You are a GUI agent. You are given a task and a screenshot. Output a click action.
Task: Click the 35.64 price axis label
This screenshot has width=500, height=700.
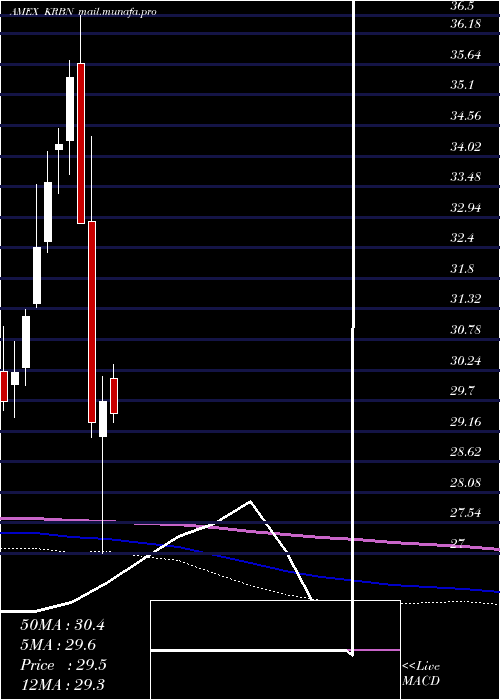465,55
